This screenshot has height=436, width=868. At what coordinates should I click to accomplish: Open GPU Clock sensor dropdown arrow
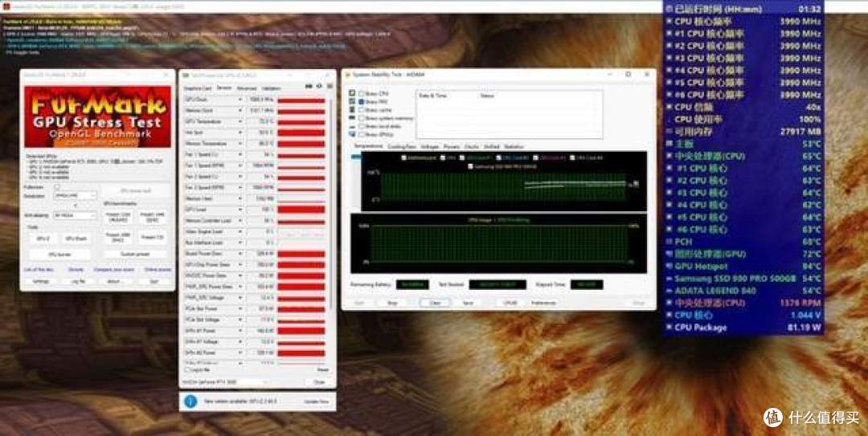pos(240,100)
